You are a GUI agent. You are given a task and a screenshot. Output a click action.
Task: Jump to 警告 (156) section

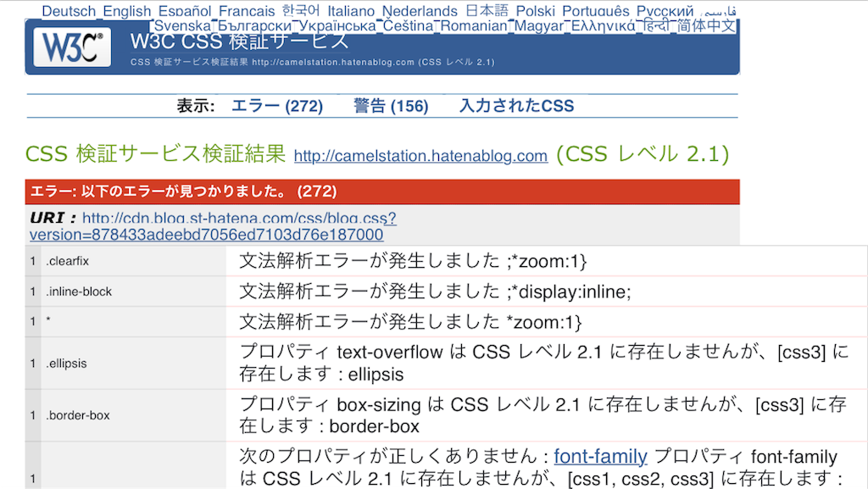(391, 106)
